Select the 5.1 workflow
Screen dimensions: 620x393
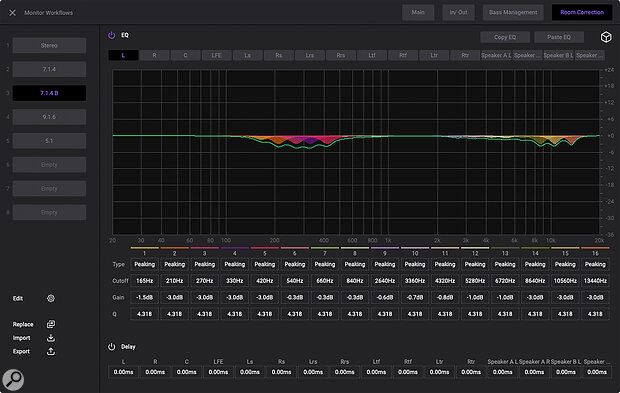pos(49,141)
